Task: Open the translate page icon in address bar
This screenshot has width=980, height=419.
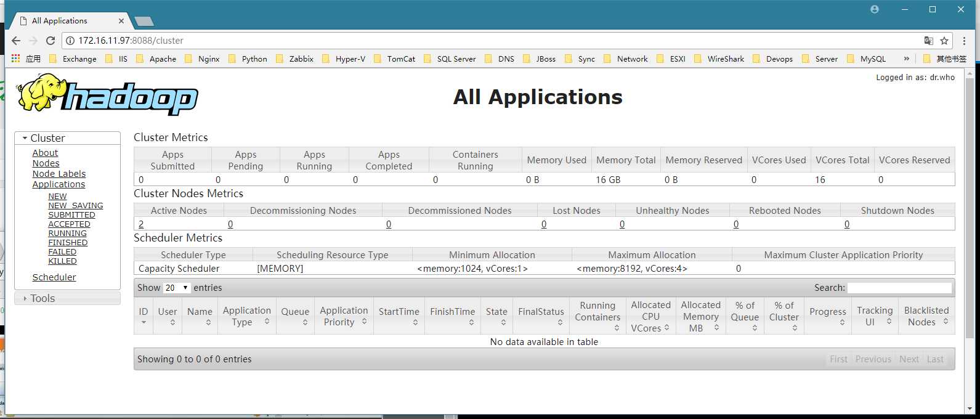Action: [928, 41]
